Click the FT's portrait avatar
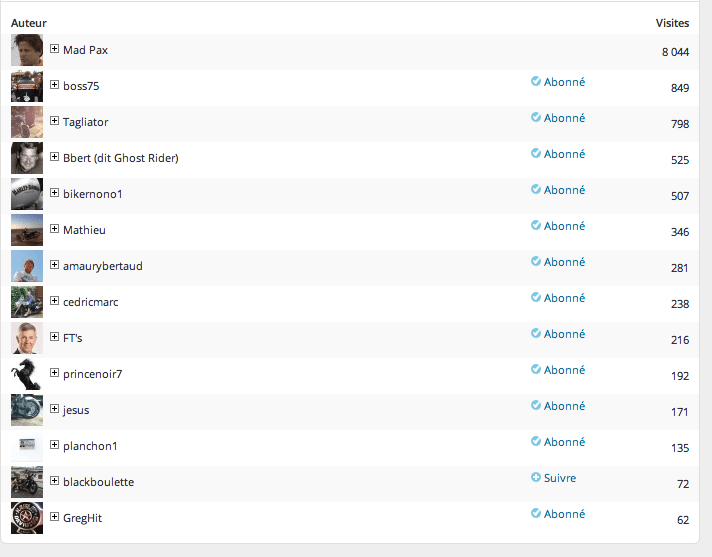This screenshot has height=557, width=712. (x=27, y=338)
